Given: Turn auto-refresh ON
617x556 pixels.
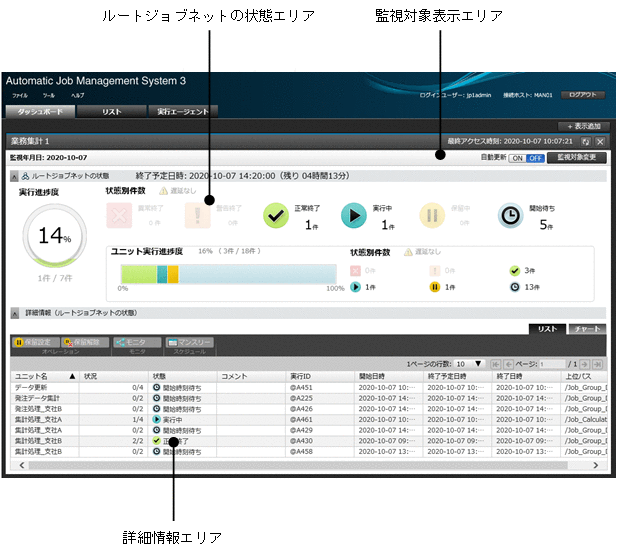Looking at the screenshot, I should coord(517,158).
